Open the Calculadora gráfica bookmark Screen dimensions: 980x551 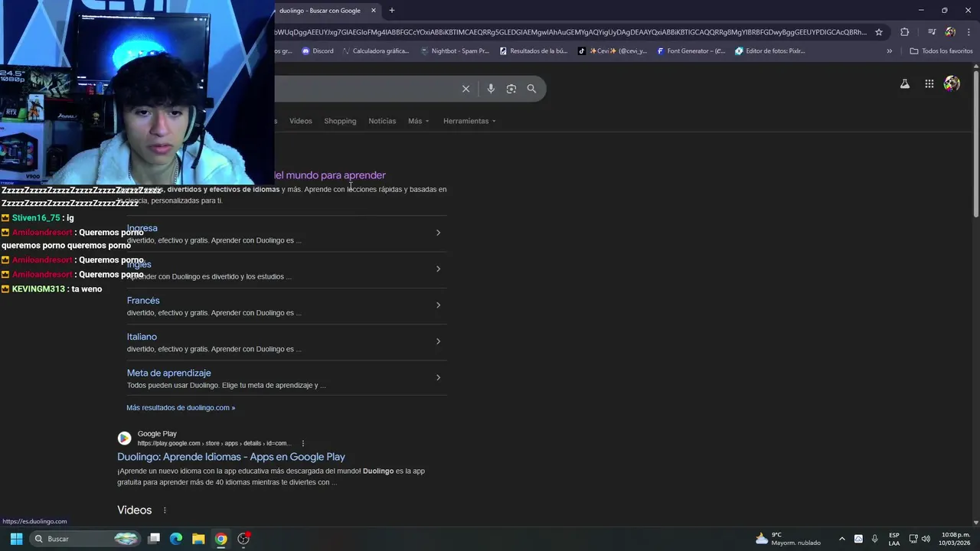click(x=376, y=51)
